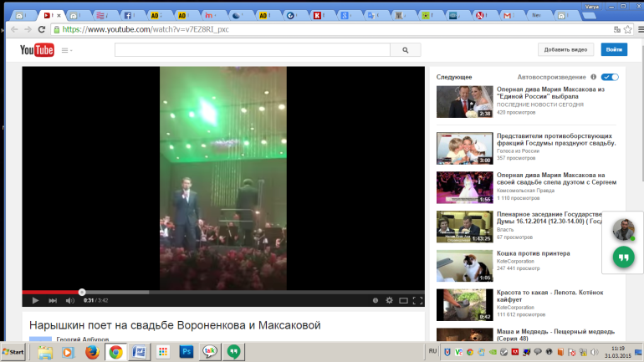The image size is (644, 362).
Task: Click the translate page icon
Action: click(616, 29)
